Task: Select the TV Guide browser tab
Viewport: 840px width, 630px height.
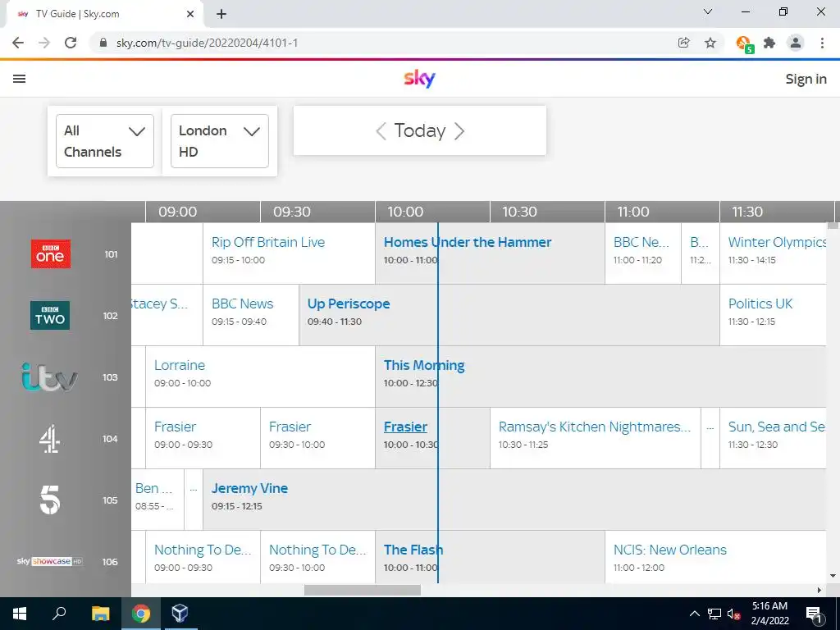Action: tap(104, 14)
